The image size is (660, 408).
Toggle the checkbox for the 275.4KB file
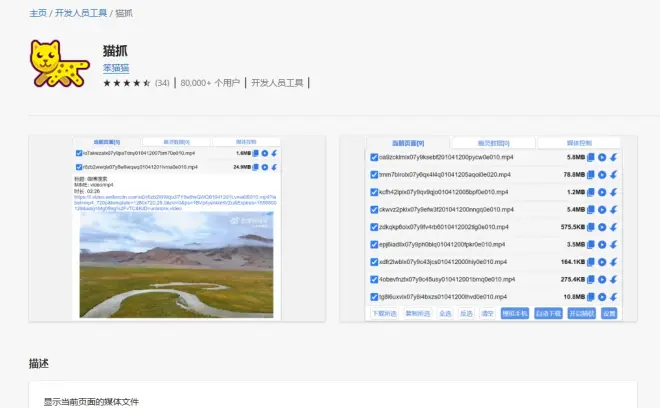pos(374,280)
